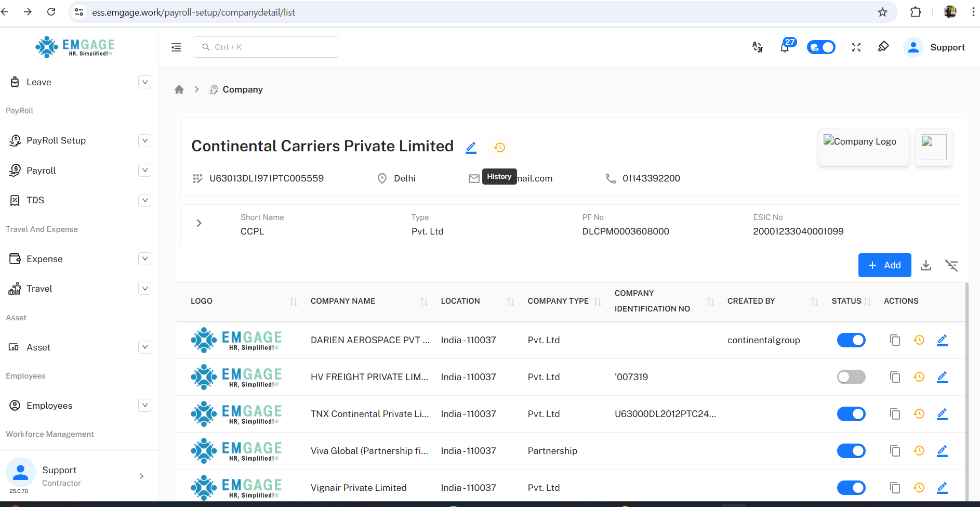980x507 pixels.
Task: Copy the DARIEN AEROSPACE row using the duplicate icon
Action: [x=895, y=340]
